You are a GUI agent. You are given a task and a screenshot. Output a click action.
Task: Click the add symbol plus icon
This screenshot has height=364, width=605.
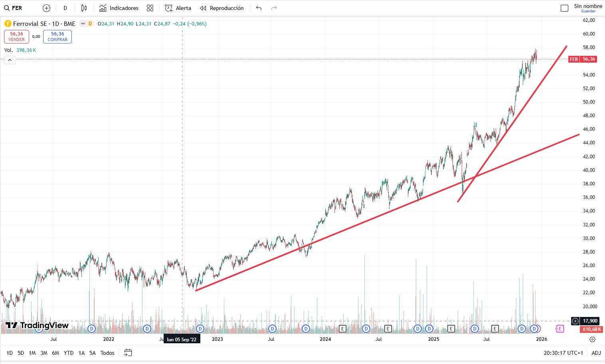click(46, 8)
